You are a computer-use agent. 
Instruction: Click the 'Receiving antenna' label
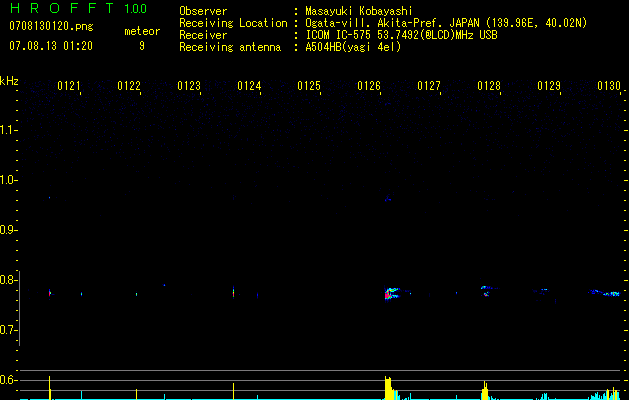point(230,47)
